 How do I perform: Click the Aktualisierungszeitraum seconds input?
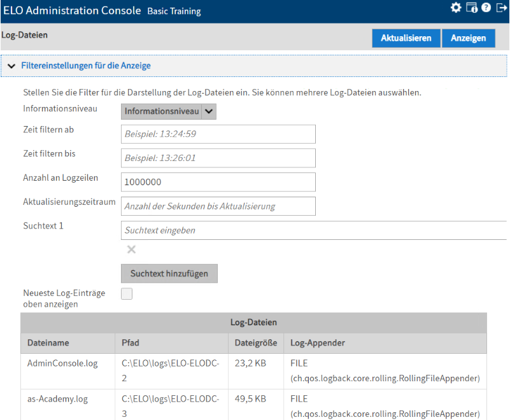(218, 206)
